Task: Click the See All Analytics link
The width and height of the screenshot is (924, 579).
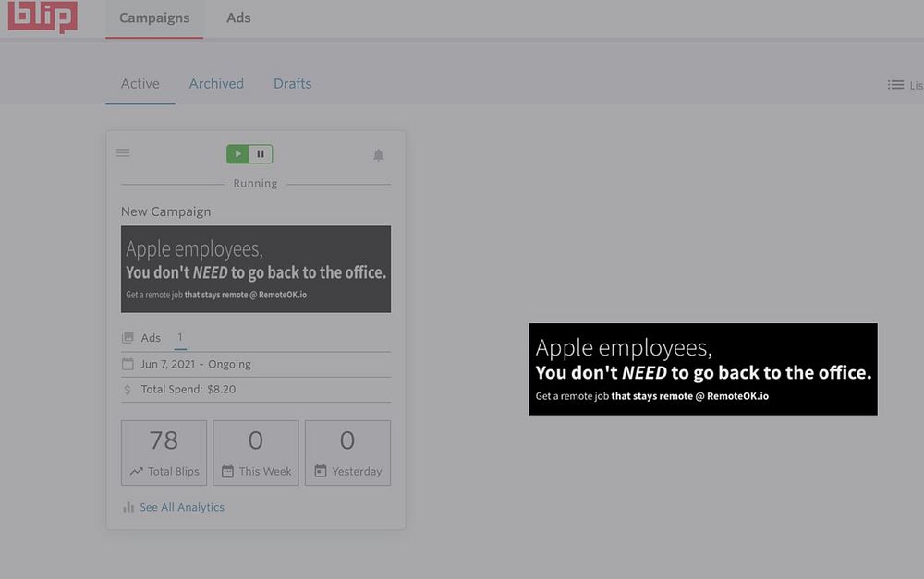Action: 182,507
